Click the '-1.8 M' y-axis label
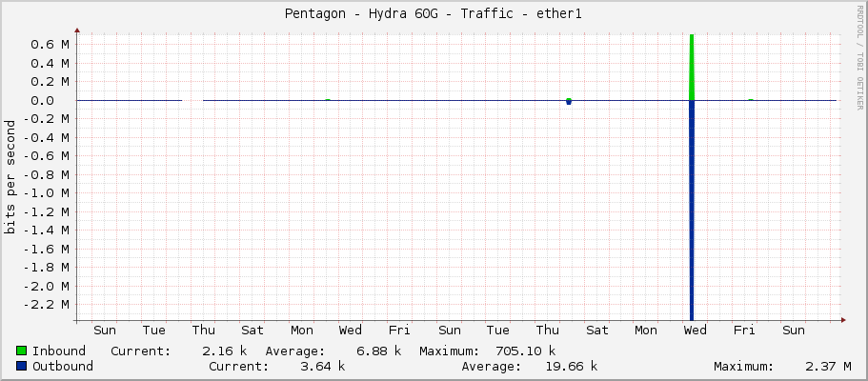The width and height of the screenshot is (868, 381). coord(46,268)
